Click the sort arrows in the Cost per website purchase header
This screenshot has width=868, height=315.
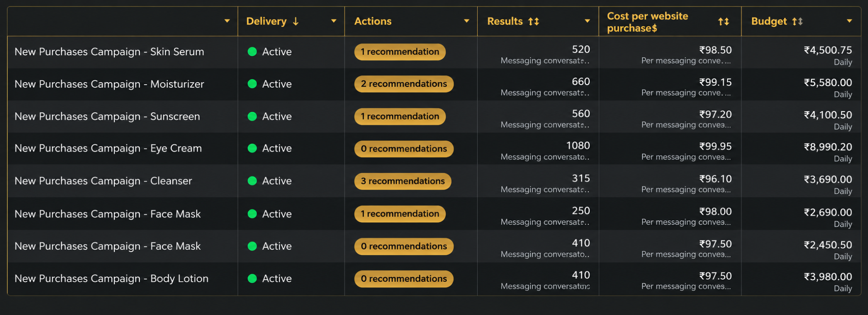click(723, 21)
